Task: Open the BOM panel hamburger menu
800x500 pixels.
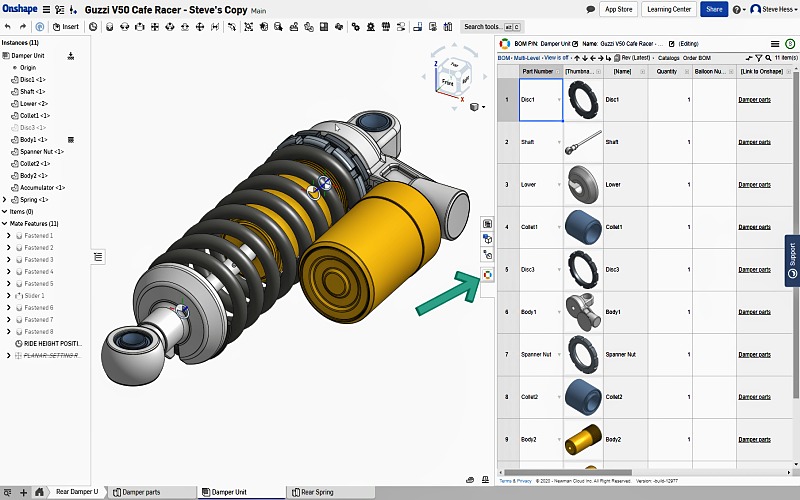Action: 775,44
